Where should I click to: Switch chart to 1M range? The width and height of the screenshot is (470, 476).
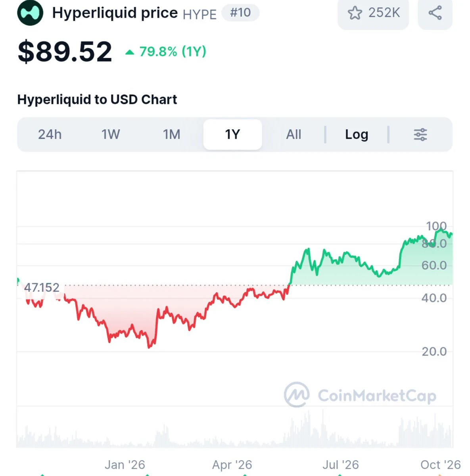click(172, 134)
